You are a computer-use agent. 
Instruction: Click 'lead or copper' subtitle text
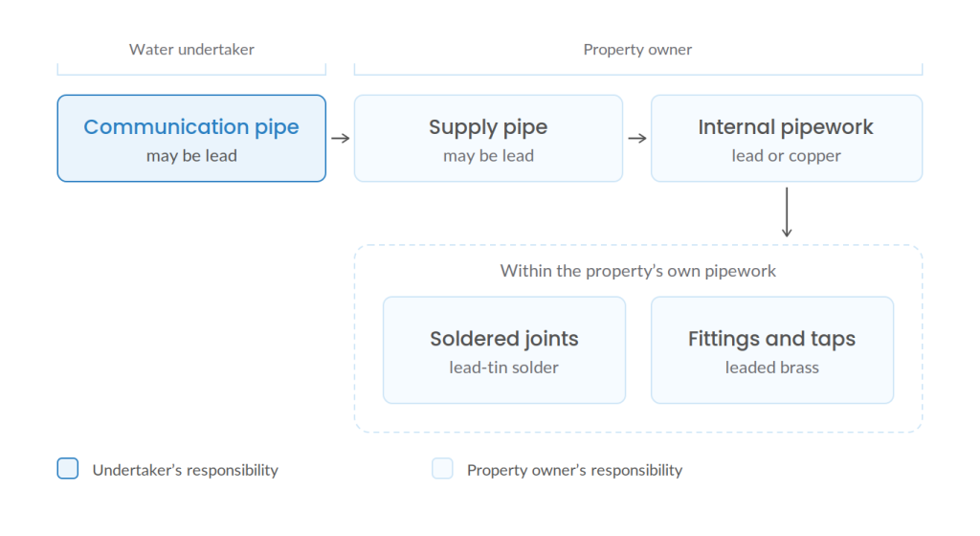787,156
